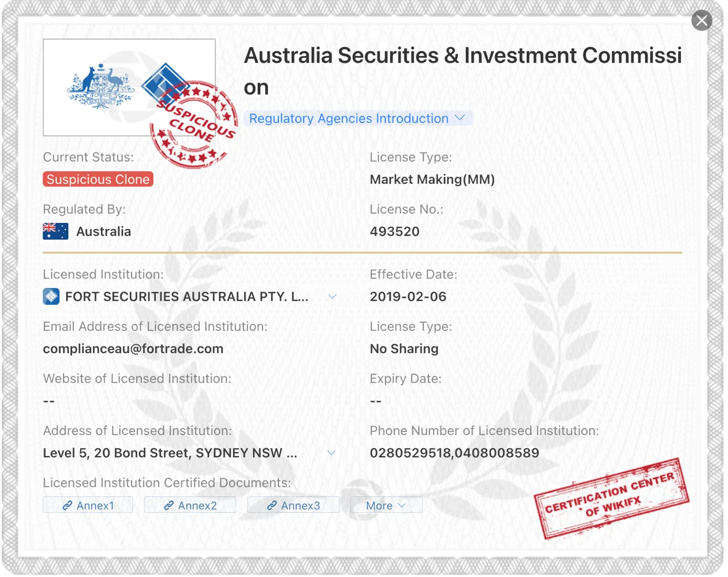The height and width of the screenshot is (577, 728).
Task: Click the link icon beside Annex1
Action: (68, 506)
